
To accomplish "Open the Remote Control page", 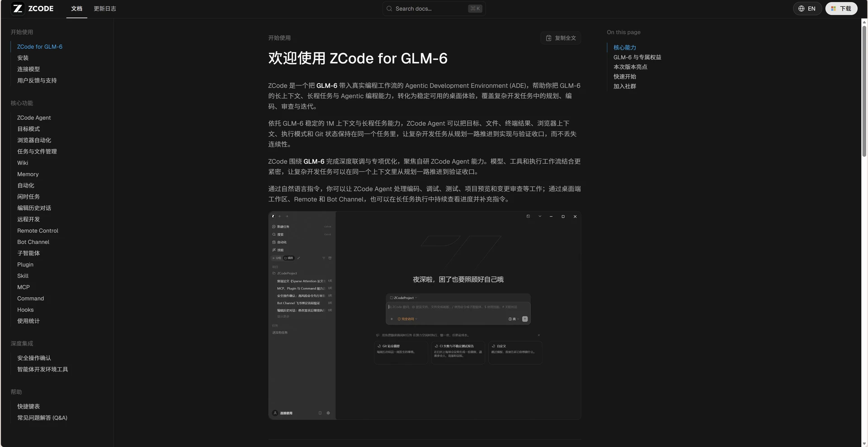I will coord(38,231).
